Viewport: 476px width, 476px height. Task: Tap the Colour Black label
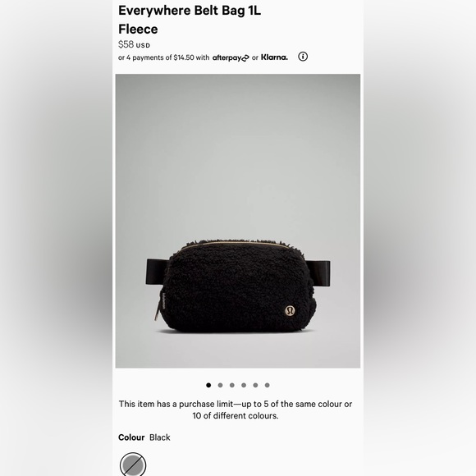(144, 437)
